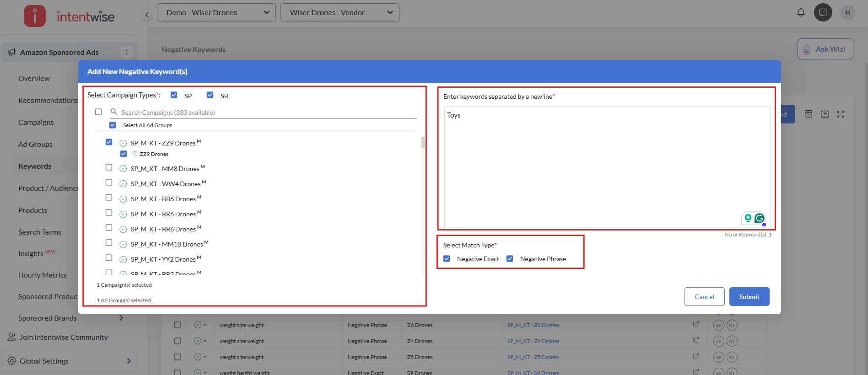This screenshot has width=868, height=375.
Task: Go to Search Terms in sidebar
Action: click(40, 232)
